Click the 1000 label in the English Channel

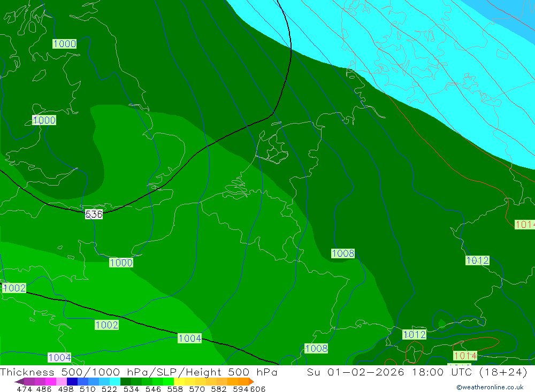coord(121,263)
